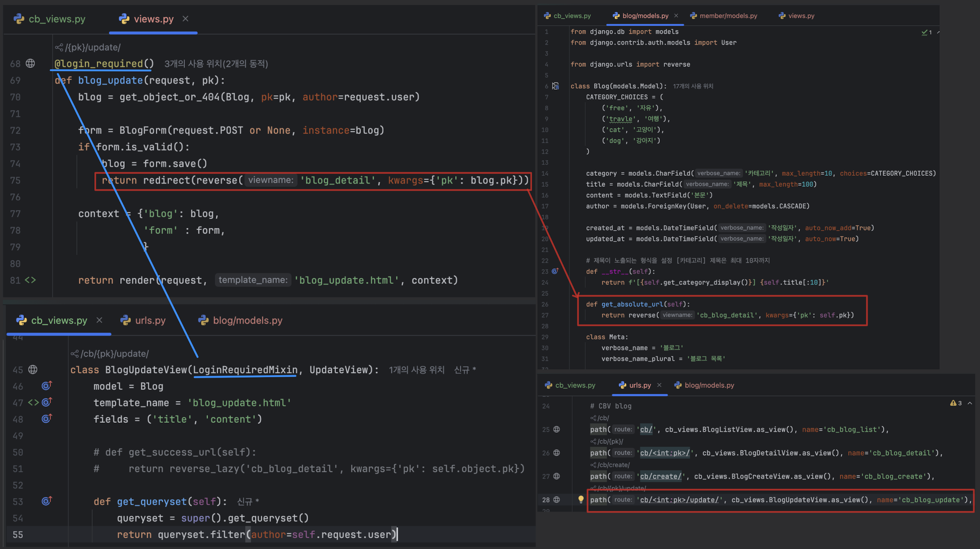
Task: Click gutter icon beside class Blog line 6
Action: click(x=555, y=86)
